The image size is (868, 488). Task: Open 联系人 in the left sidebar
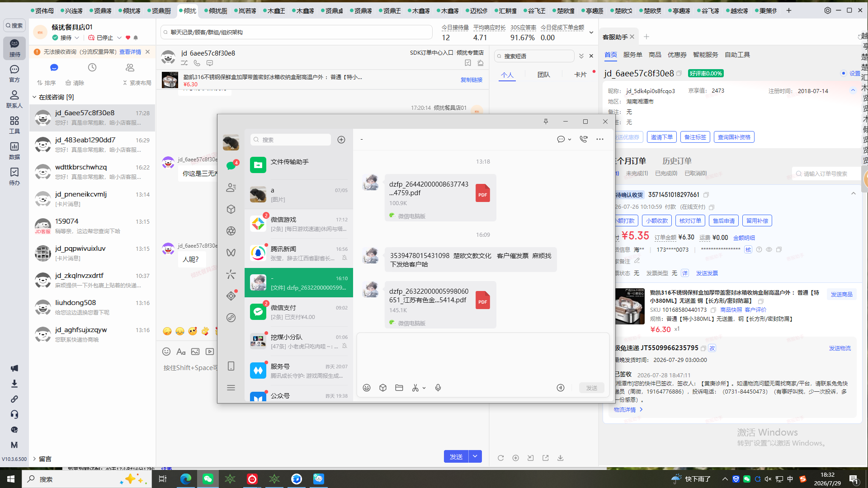click(x=14, y=99)
